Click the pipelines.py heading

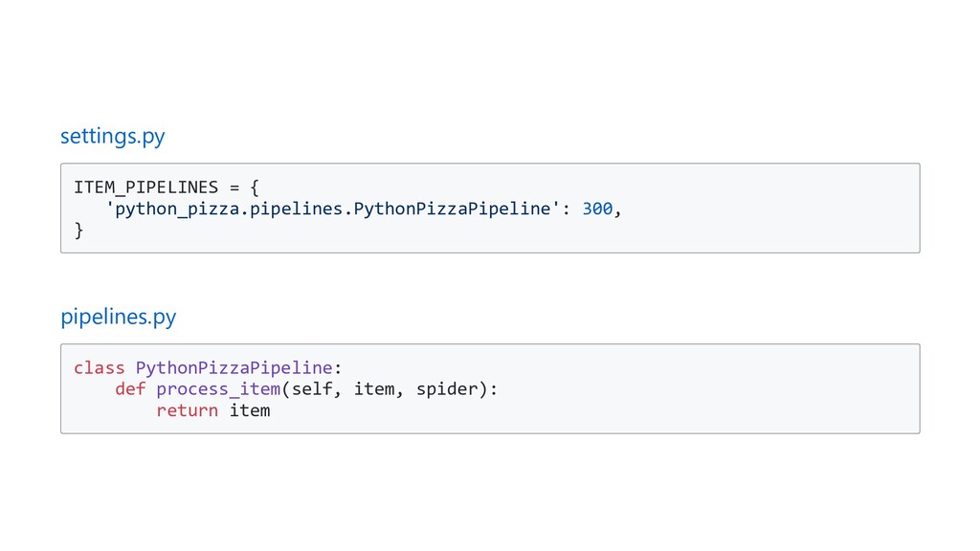click(118, 317)
